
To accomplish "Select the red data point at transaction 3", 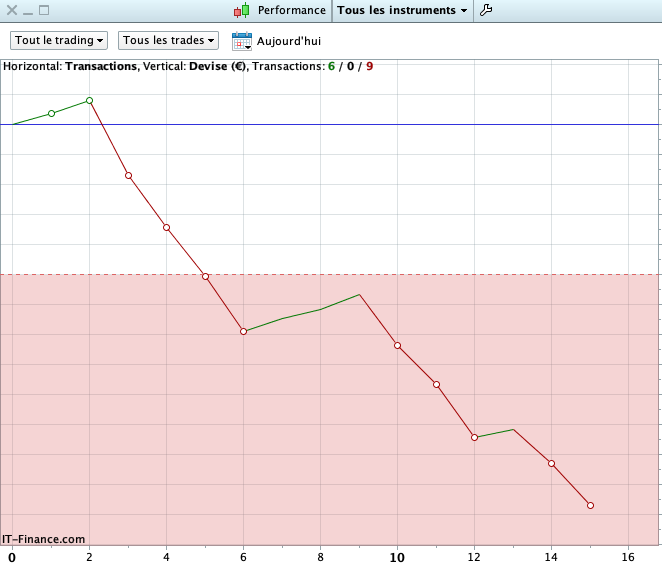I will pos(128,175).
